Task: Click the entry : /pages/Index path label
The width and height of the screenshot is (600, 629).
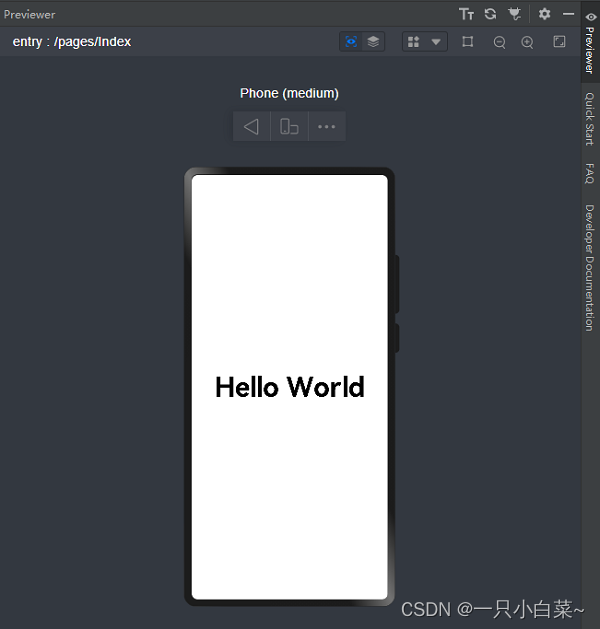Action: 72,42
